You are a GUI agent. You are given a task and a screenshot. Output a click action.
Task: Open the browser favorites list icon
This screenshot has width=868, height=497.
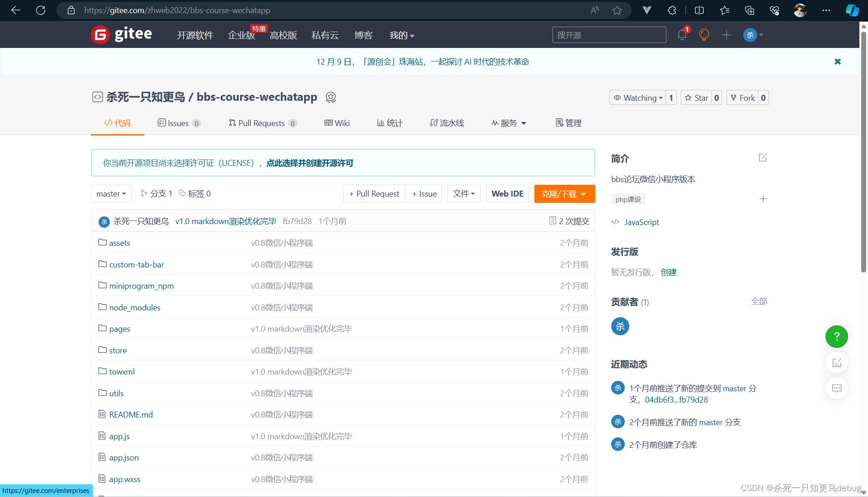point(725,10)
